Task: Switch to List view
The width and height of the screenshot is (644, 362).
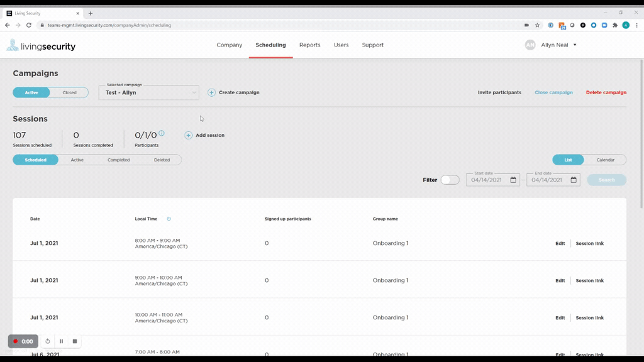Action: point(568,160)
